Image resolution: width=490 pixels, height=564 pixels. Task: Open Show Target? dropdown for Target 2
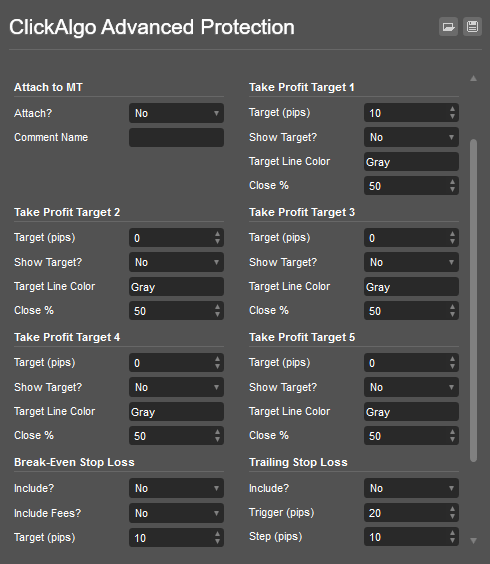pyautogui.click(x=176, y=262)
